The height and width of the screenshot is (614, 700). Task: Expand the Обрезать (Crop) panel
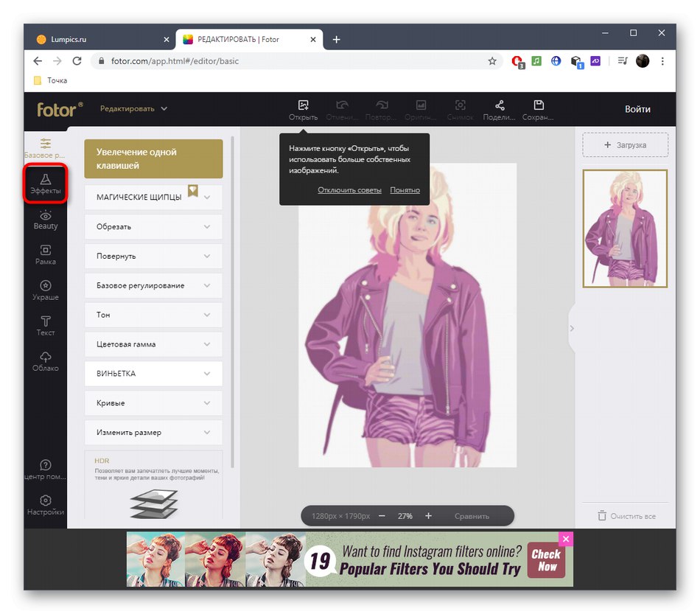[153, 226]
